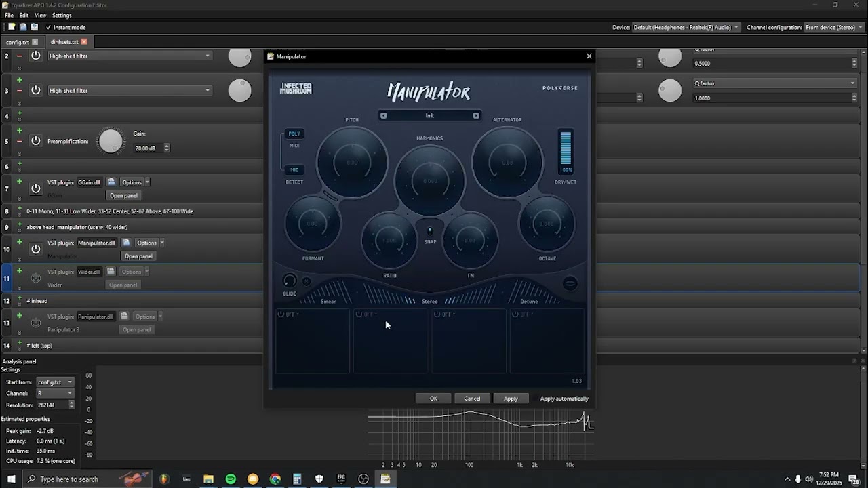Toggle power for the Manipulator.dll plugin row
Screen dimensions: 868x488
pyautogui.click(x=36, y=249)
